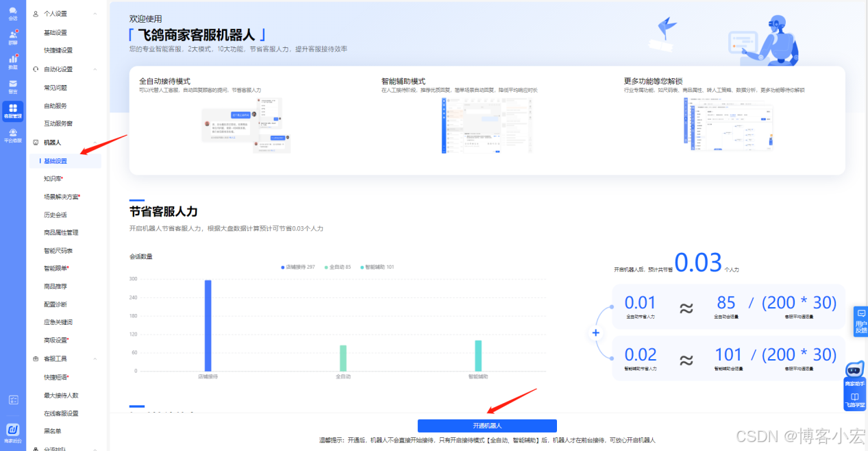Open 基础设置 under 个人设置
The height and width of the screenshot is (451, 868).
(55, 32)
